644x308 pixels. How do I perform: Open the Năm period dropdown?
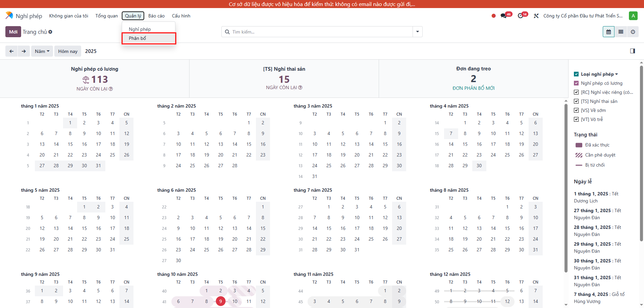point(42,51)
